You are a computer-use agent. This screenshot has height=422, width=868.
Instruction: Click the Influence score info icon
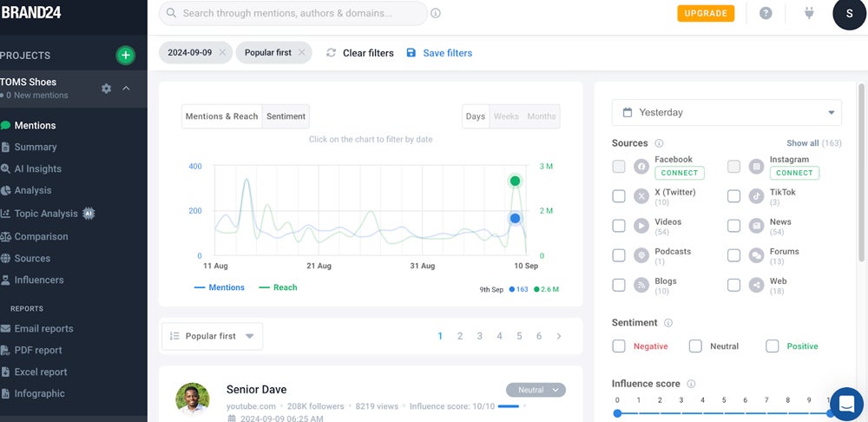[x=691, y=384]
